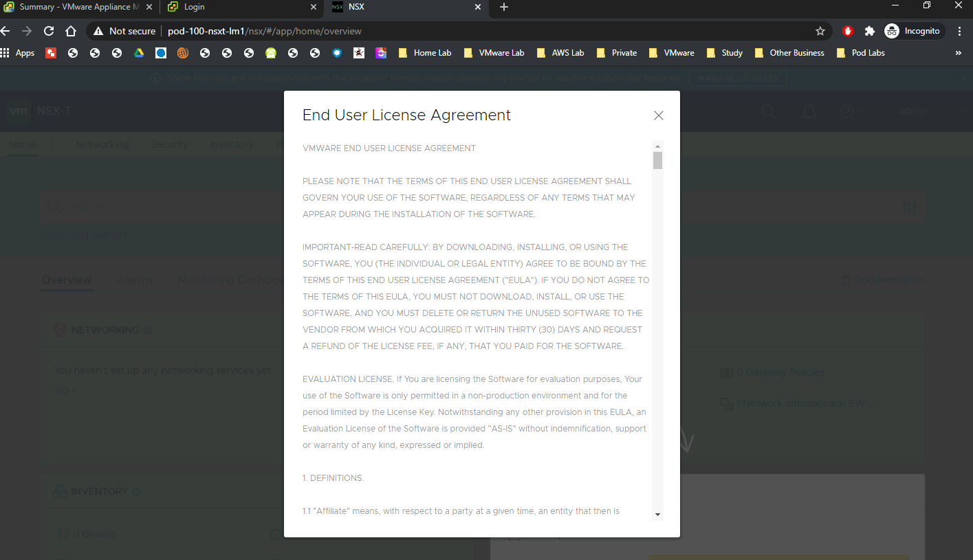Open the Chrome three-dot menu

pos(959,31)
